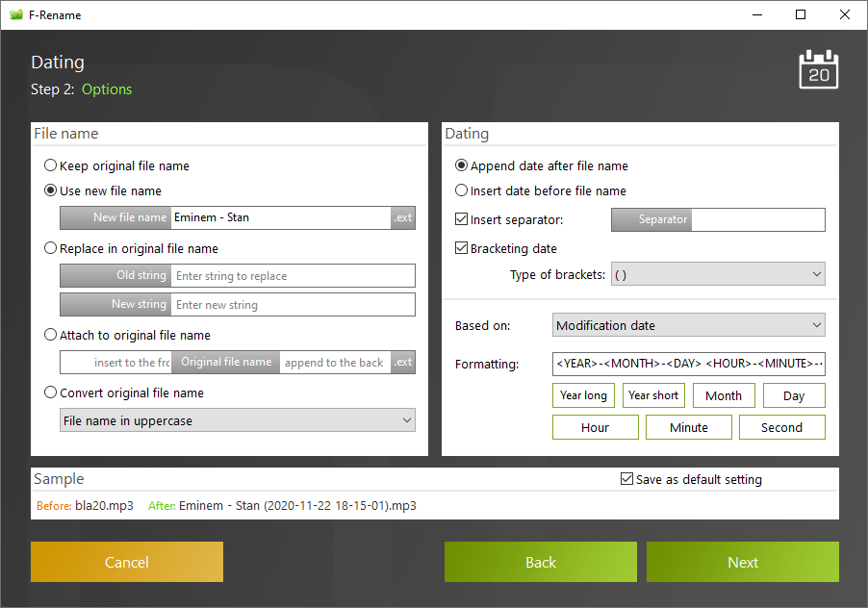Cancel the dating operation
868x608 pixels.
pyautogui.click(x=127, y=562)
